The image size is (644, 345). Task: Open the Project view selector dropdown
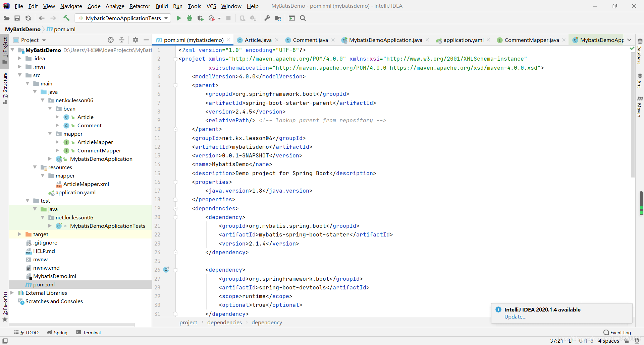(44, 40)
